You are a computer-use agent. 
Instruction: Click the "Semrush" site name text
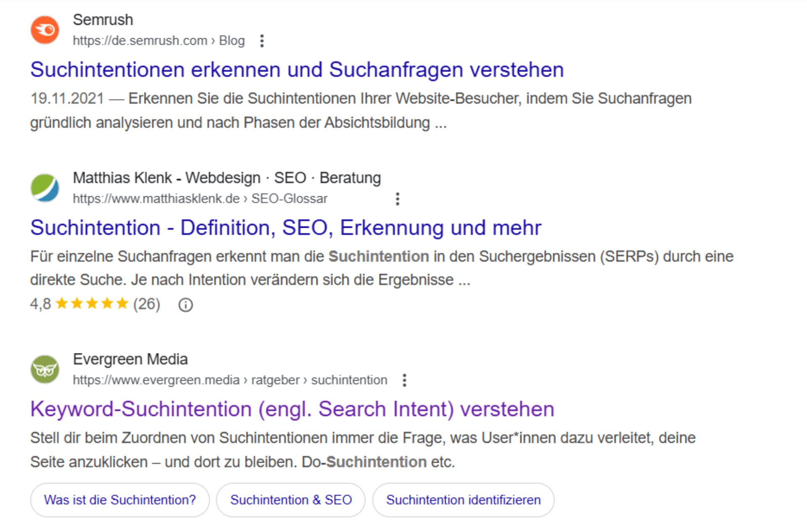103,19
